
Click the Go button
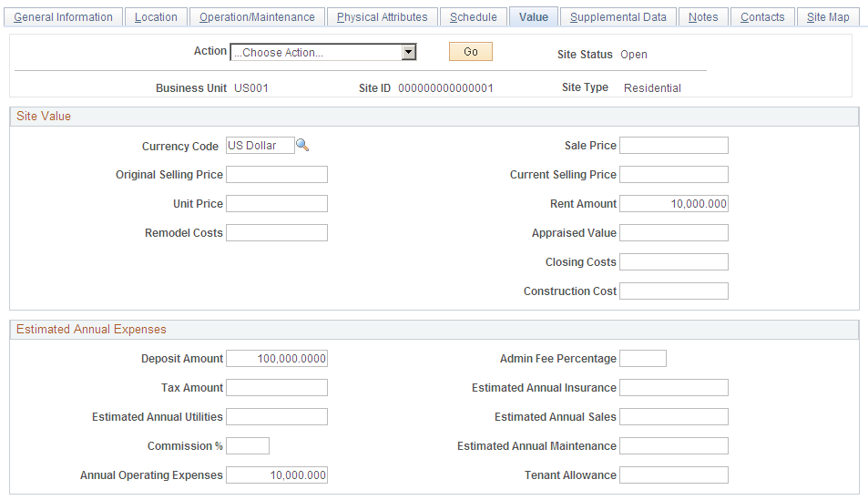(471, 52)
